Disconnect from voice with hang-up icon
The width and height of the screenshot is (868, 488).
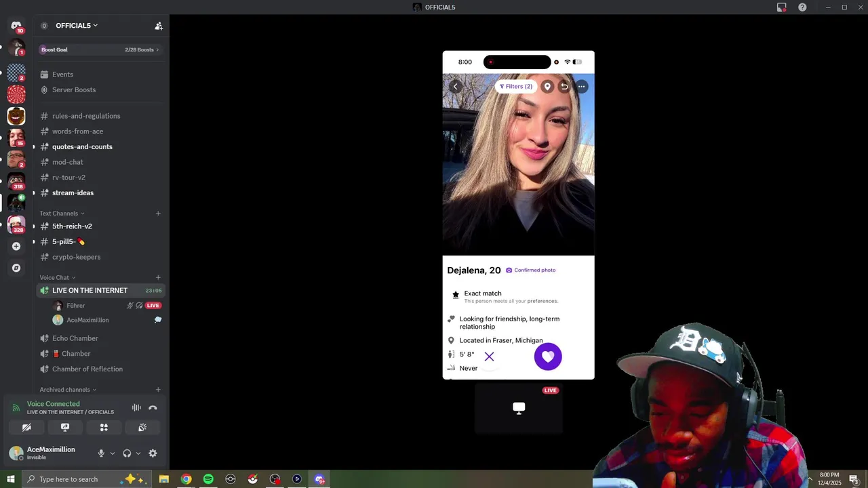point(153,408)
